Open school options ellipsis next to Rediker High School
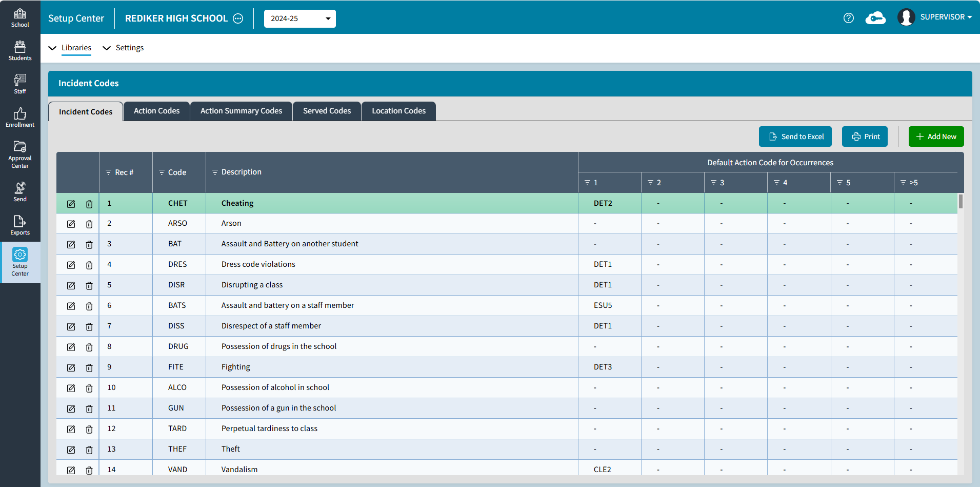The width and height of the screenshot is (980, 487). 238,18
